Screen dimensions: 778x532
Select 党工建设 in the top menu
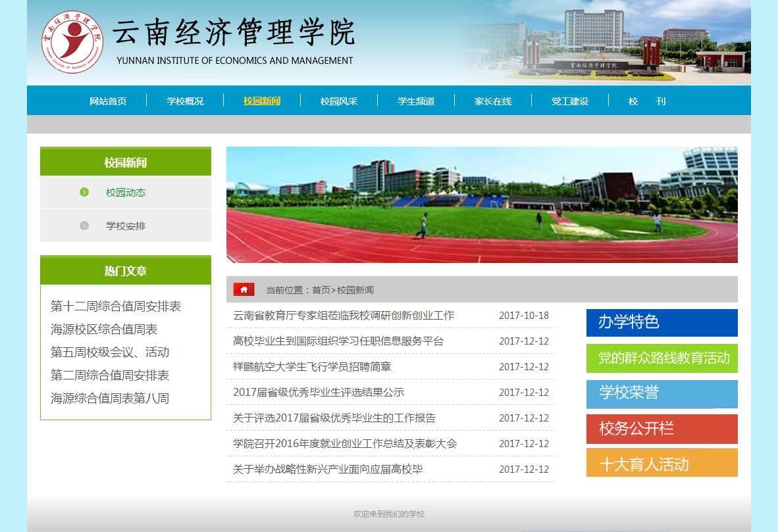tap(570, 101)
